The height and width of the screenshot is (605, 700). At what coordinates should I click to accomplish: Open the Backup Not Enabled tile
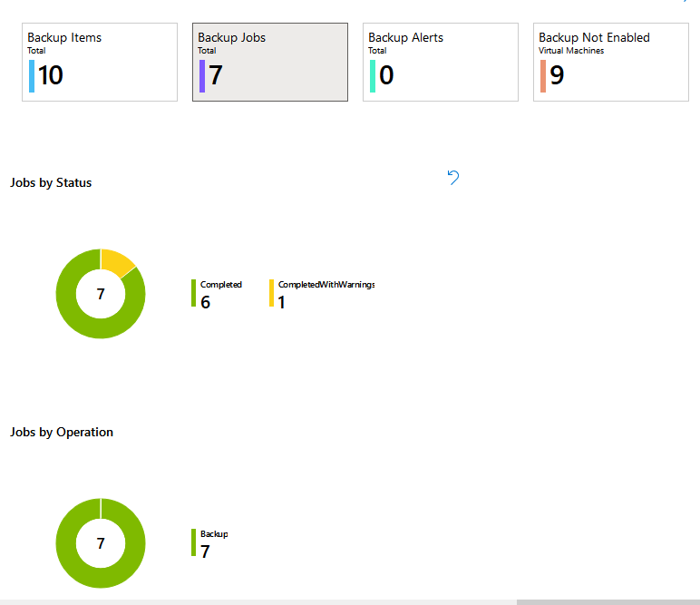pos(611,62)
